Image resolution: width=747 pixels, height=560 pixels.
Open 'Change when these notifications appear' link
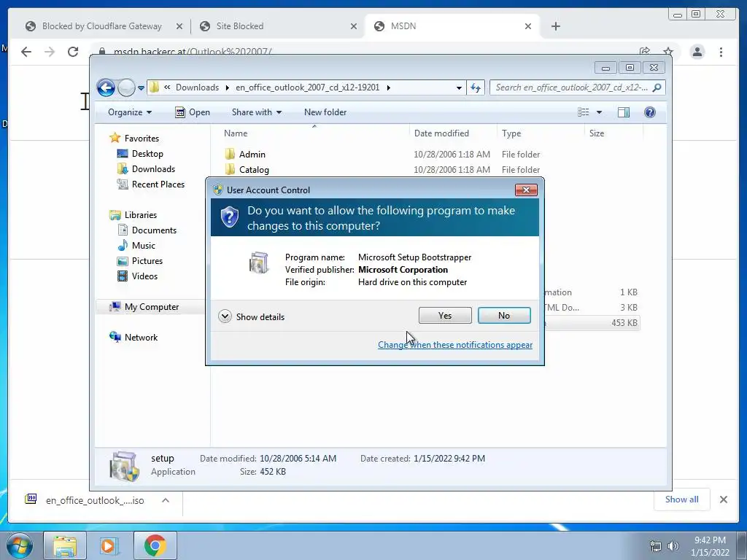point(455,345)
